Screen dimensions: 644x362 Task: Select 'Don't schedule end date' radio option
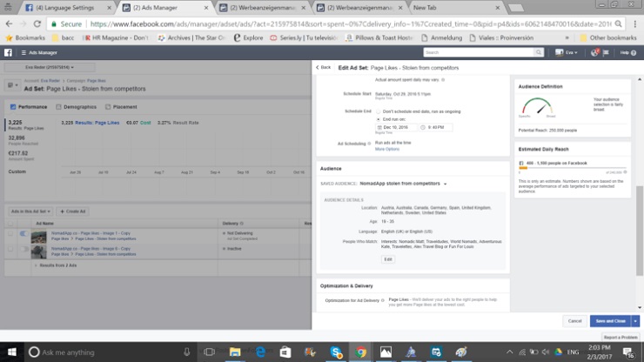click(x=379, y=111)
